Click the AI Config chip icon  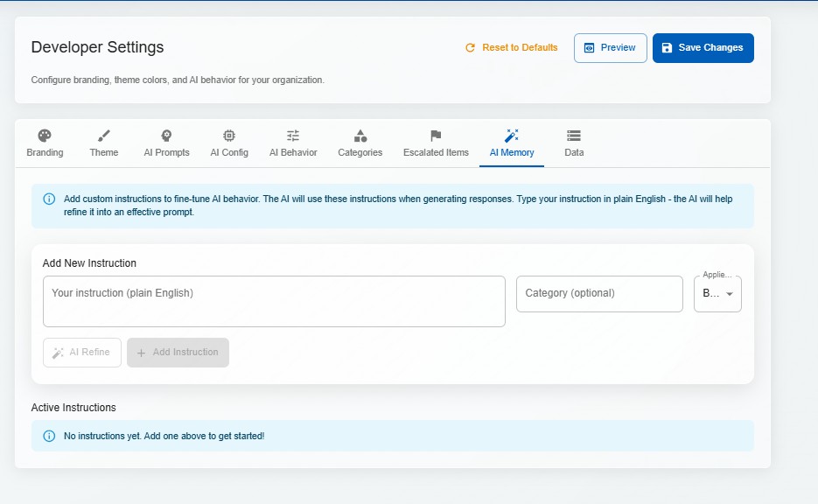pos(229,136)
